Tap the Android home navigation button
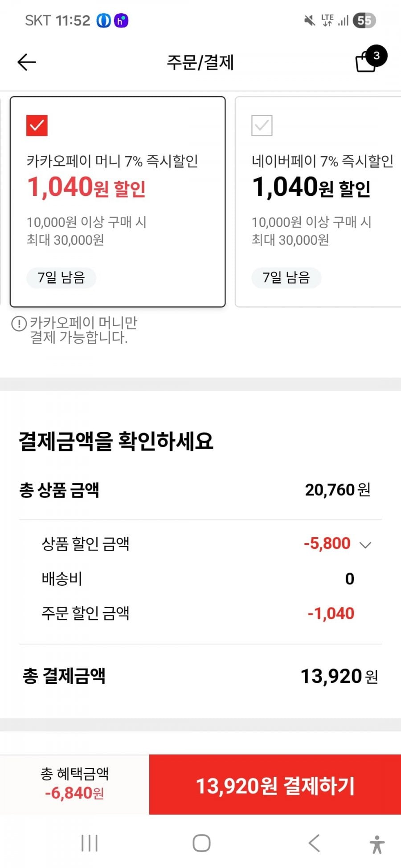 201,843
